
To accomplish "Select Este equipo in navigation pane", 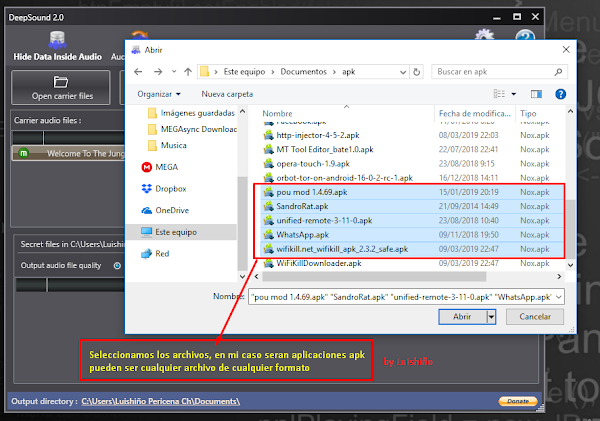I will 181,232.
